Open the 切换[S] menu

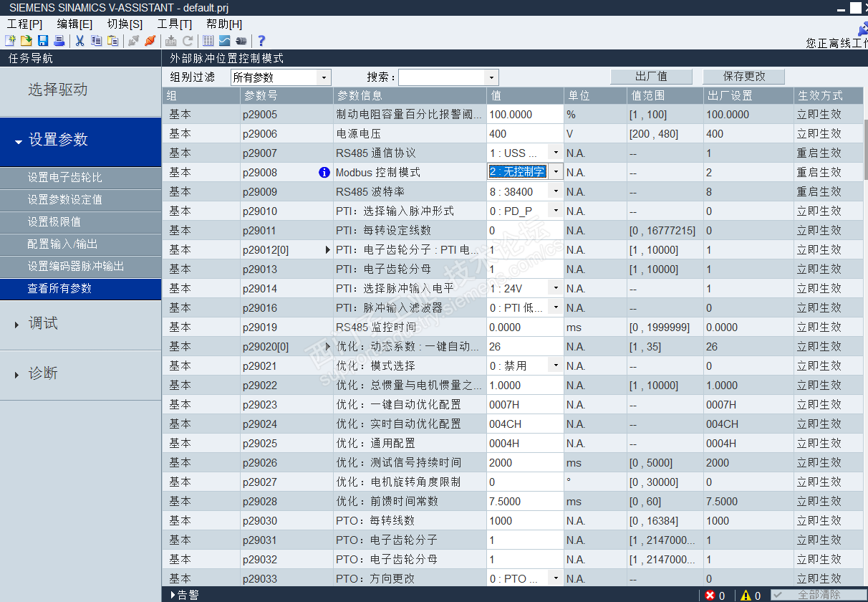[x=125, y=24]
